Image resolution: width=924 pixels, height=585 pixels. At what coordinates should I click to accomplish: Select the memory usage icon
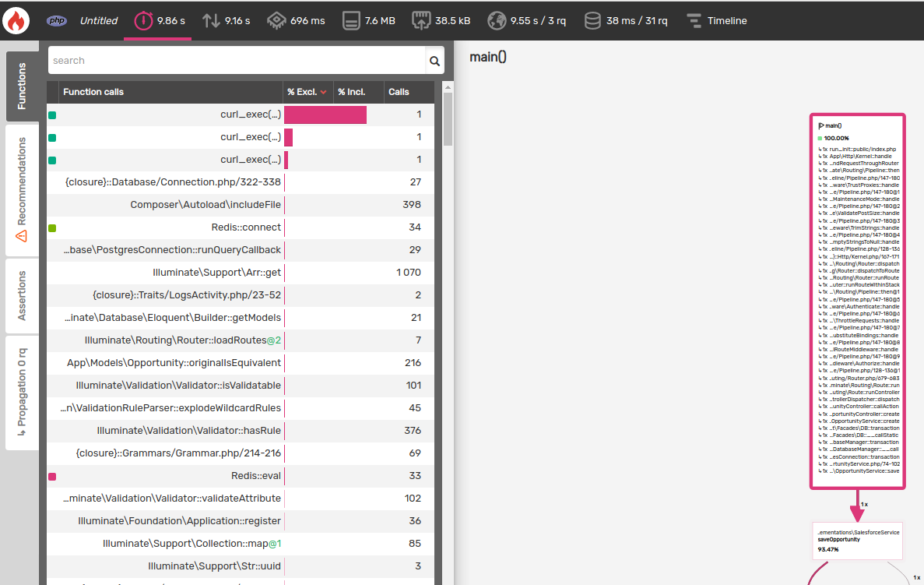tap(351, 20)
